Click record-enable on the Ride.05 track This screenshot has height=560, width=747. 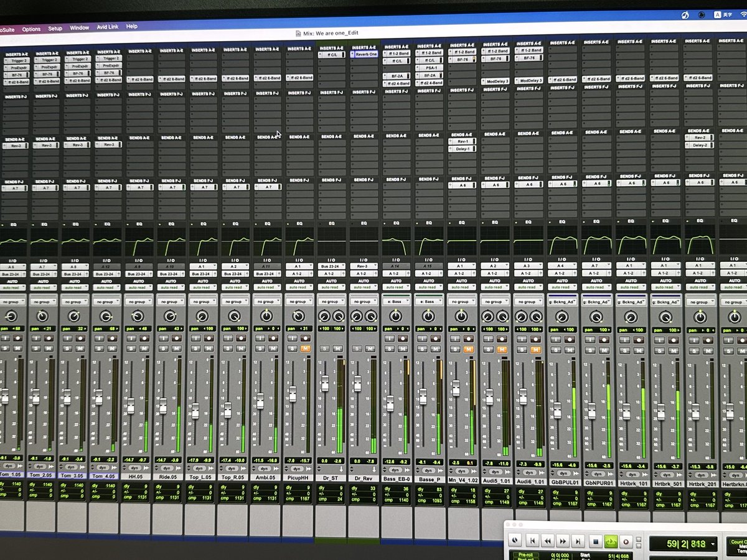[177, 338]
